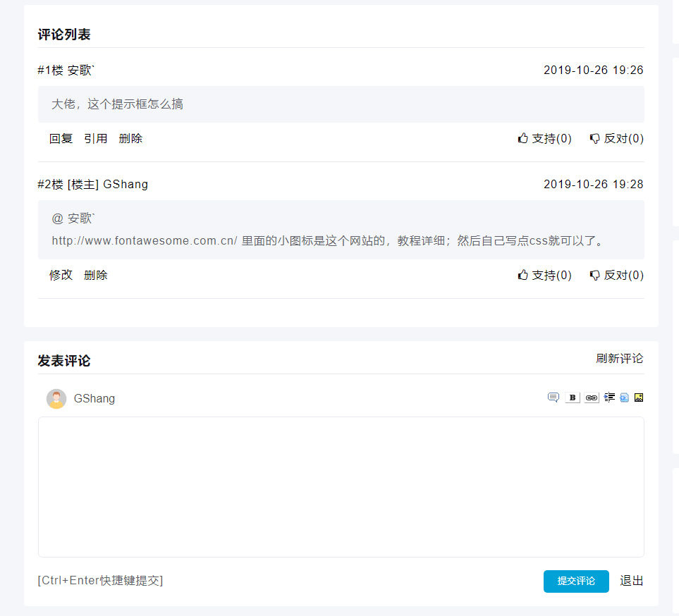Image resolution: width=679 pixels, height=616 pixels.
Task: Click thumbs-down icon on comment #1
Action: pyautogui.click(x=595, y=139)
